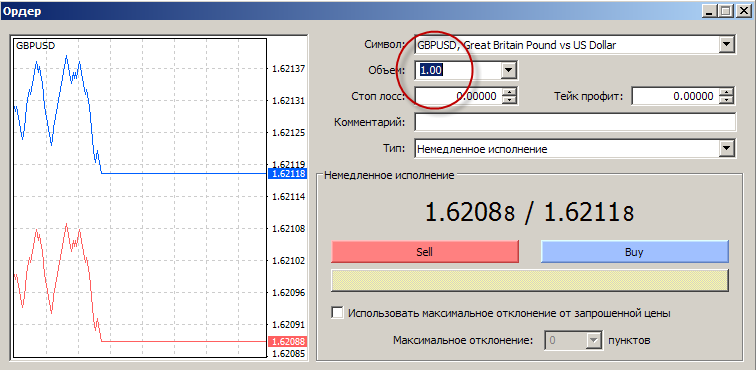Image resolution: width=756 pixels, height=370 pixels.
Task: Enable maximum deviation from requested price
Action: click(338, 313)
